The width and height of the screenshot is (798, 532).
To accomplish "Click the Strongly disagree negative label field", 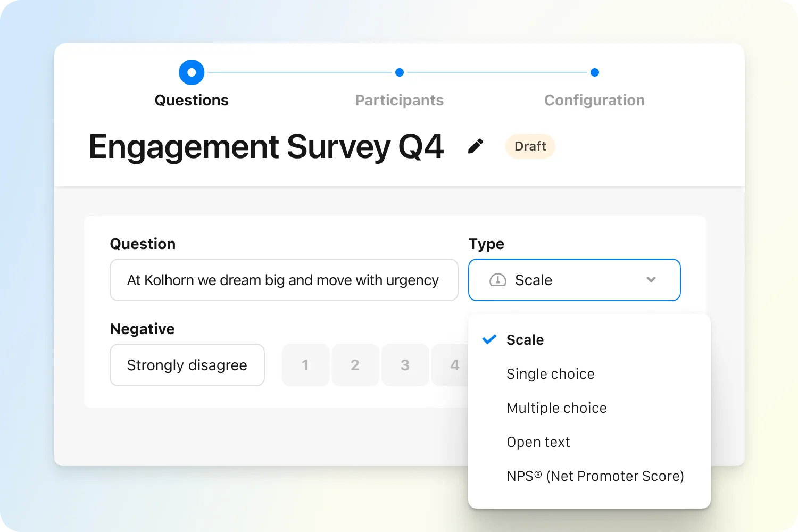I will [x=187, y=365].
